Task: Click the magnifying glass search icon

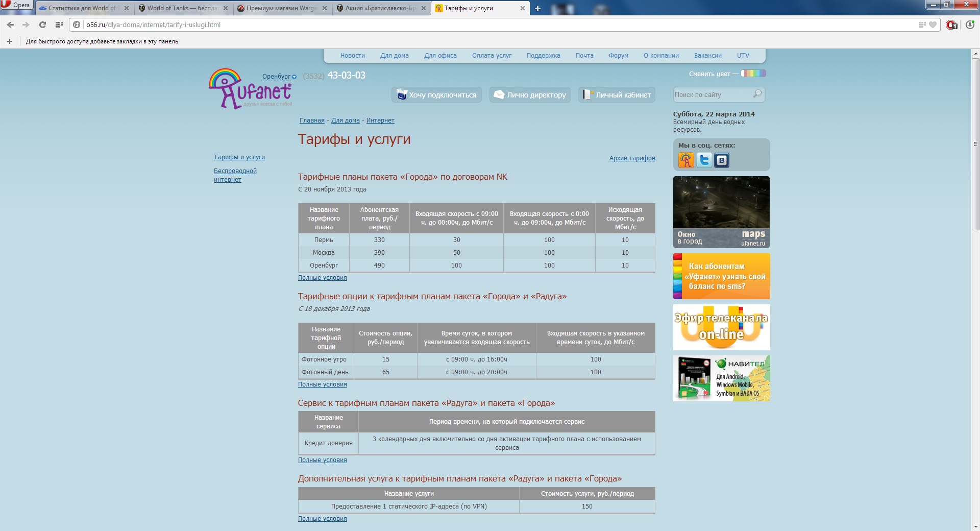Action: [757, 94]
